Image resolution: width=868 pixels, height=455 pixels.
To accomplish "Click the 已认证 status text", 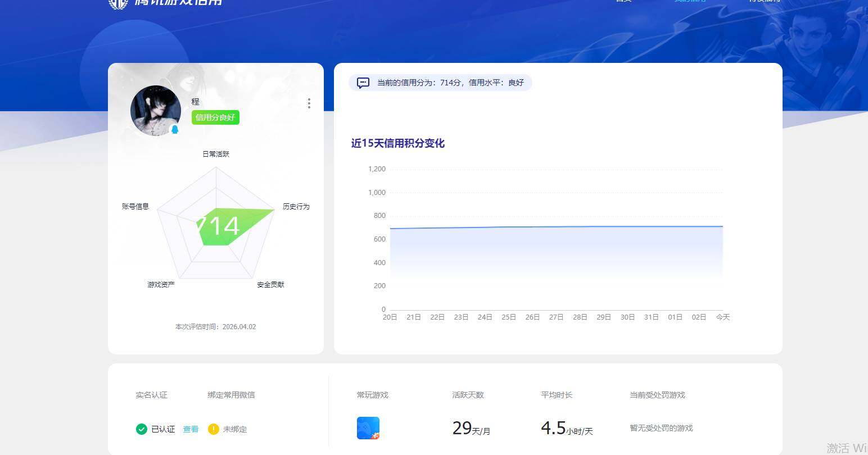I will 163,429.
